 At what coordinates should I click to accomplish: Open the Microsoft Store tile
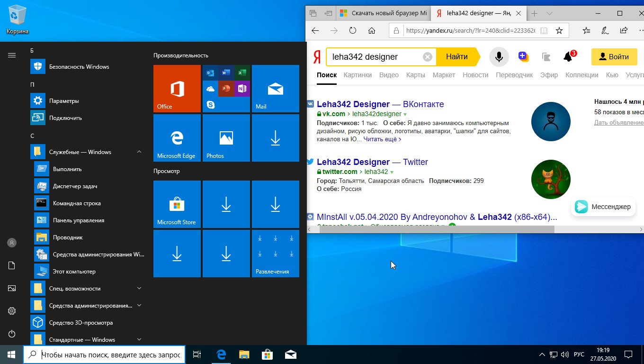point(177,204)
